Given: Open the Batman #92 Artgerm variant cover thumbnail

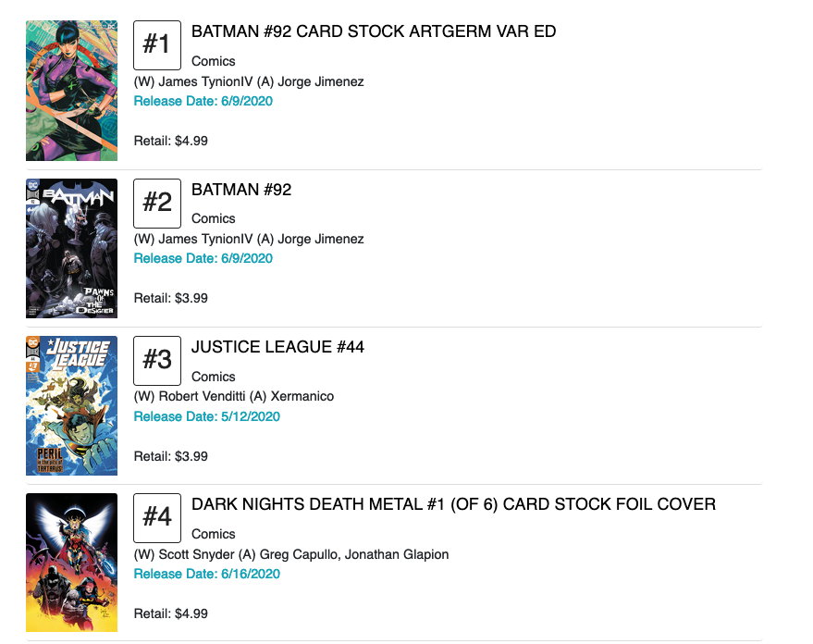Looking at the screenshot, I should 71,91.
